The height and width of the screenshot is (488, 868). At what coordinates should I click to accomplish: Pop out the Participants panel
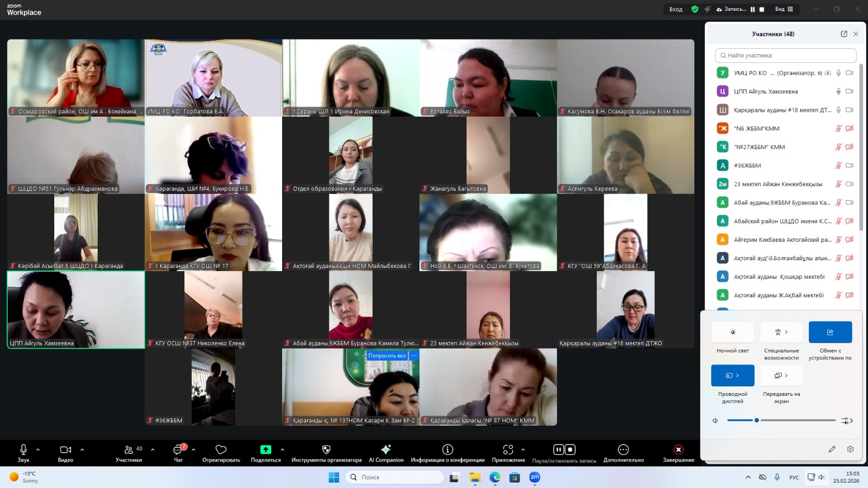844,34
